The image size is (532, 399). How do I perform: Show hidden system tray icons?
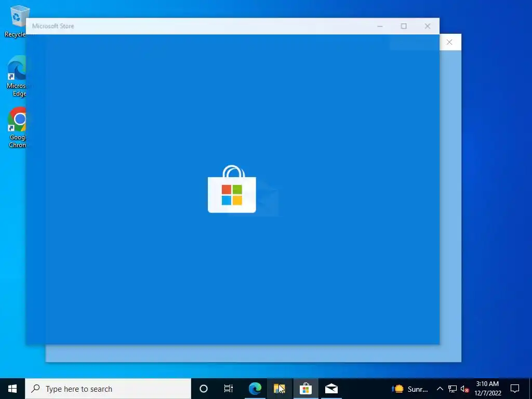click(x=440, y=389)
